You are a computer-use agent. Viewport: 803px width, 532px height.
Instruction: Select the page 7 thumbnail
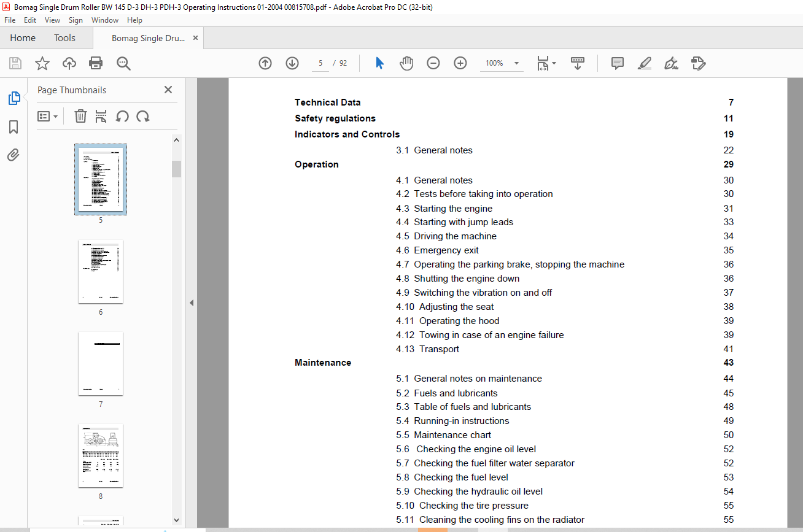tap(101, 364)
